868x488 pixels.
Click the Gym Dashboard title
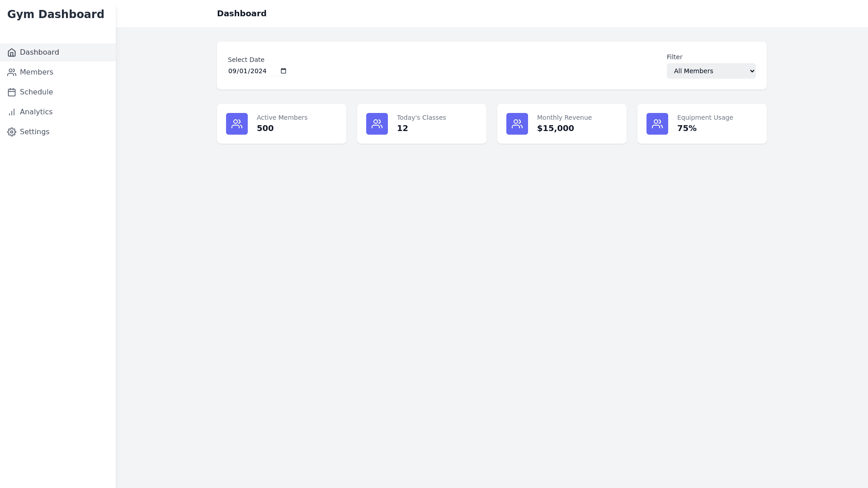[x=56, y=14]
